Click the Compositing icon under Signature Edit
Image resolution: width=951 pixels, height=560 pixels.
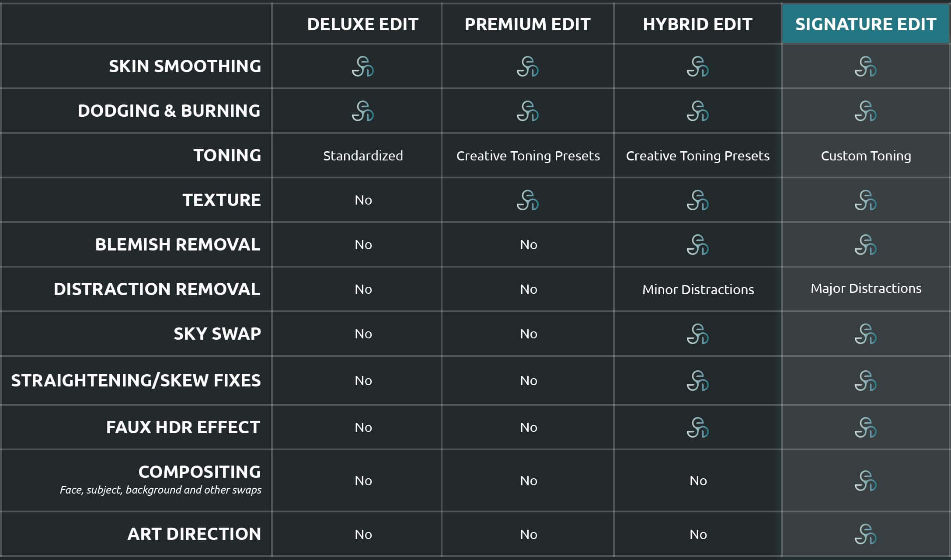[866, 481]
